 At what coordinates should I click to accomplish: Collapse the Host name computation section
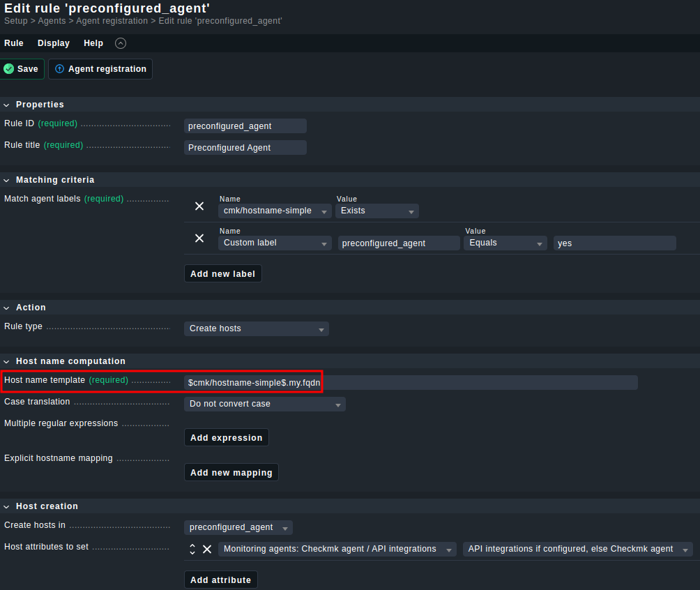click(x=7, y=361)
